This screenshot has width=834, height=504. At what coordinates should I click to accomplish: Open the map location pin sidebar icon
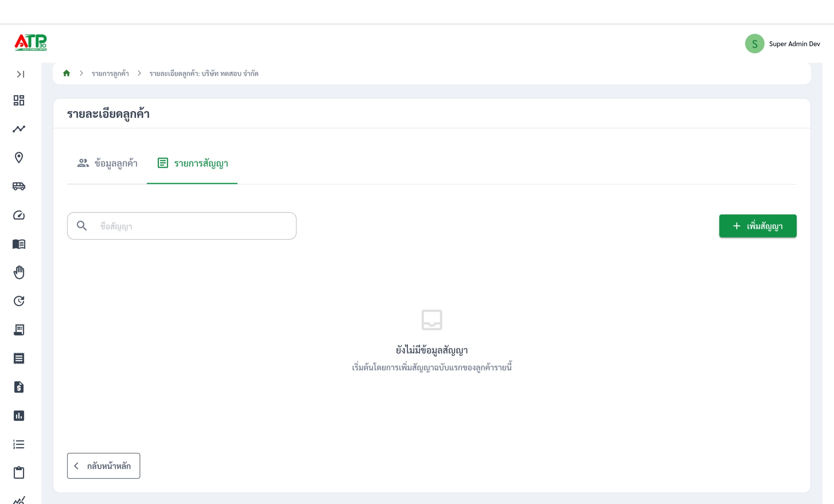(x=19, y=158)
